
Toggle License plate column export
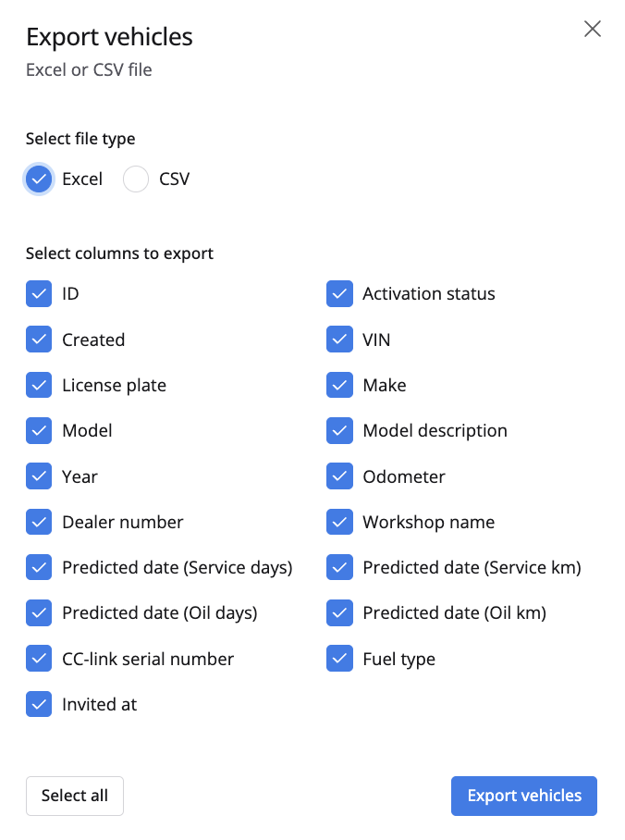pyautogui.click(x=39, y=385)
